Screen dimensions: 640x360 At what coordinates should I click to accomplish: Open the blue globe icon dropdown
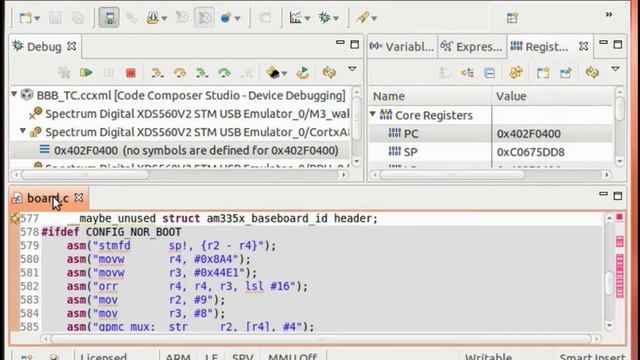[238, 18]
